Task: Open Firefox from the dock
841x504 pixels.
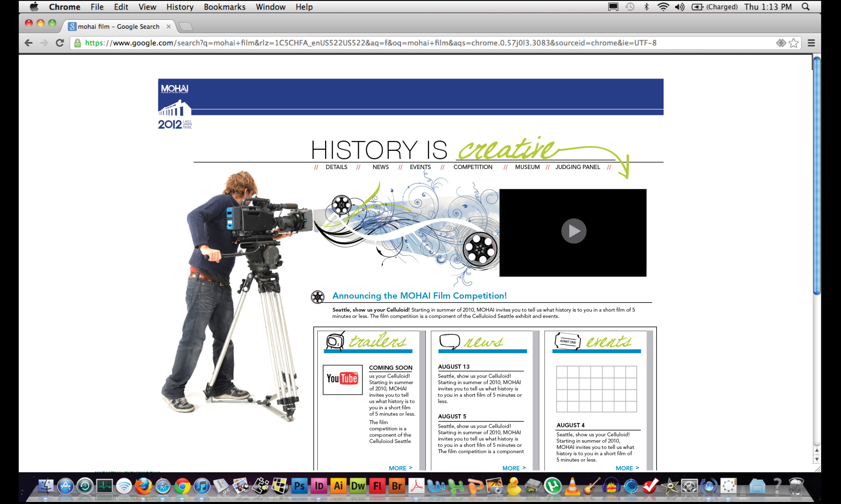Action: pyautogui.click(x=143, y=486)
